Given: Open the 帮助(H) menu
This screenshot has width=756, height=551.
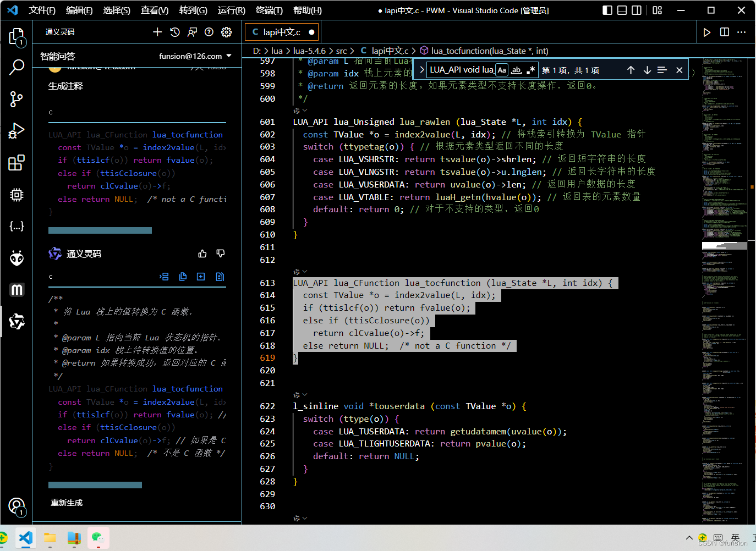Looking at the screenshot, I should 308,10.
